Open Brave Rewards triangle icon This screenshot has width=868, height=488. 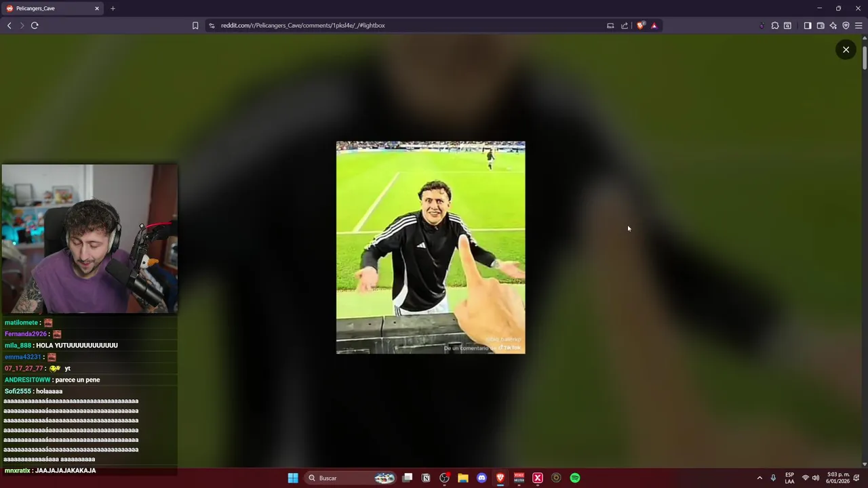tap(654, 26)
